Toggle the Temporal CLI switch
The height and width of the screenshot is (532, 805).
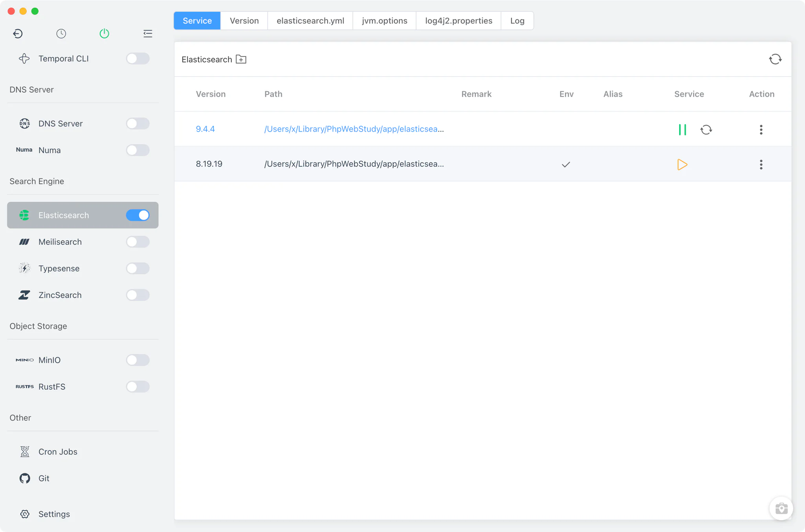(x=138, y=59)
